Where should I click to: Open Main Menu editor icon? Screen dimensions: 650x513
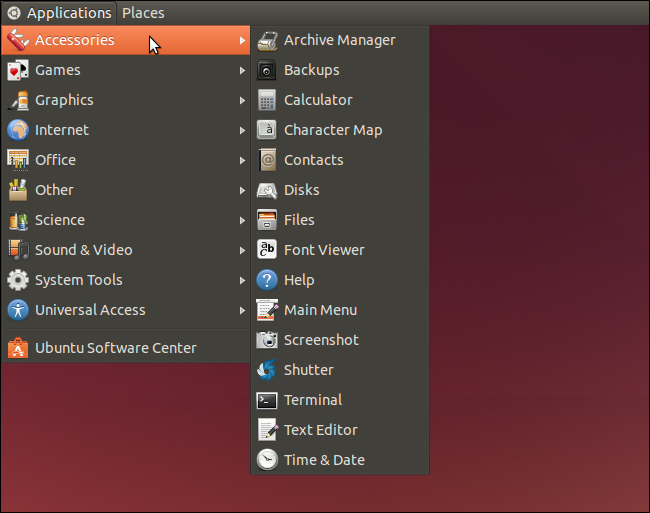tap(267, 310)
